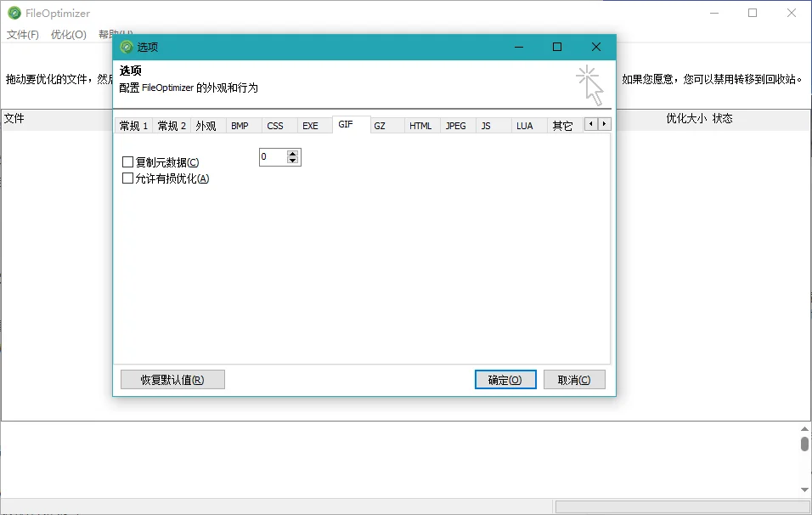812x515 pixels.
Task: Click FileOptimizer app icon in main title bar
Action: (14, 13)
